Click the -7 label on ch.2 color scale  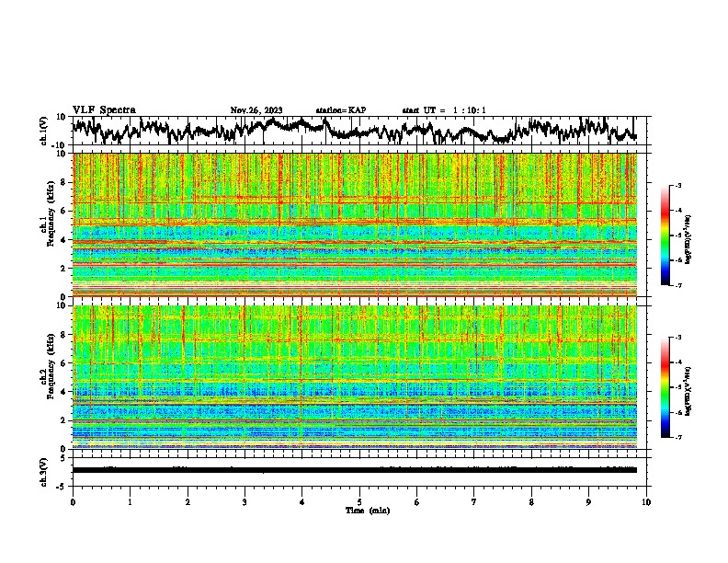coord(678,437)
